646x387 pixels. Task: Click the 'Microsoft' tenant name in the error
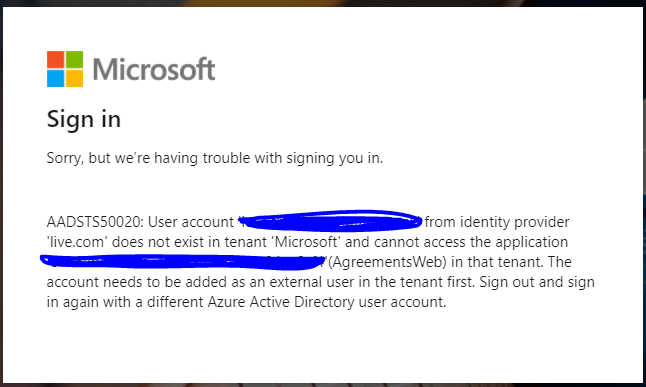coord(306,242)
